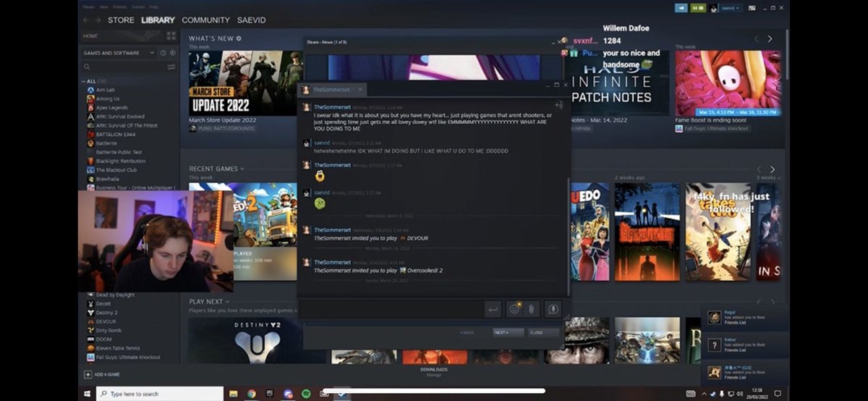
Task: Switch to the LIBRARY tab
Action: [158, 20]
